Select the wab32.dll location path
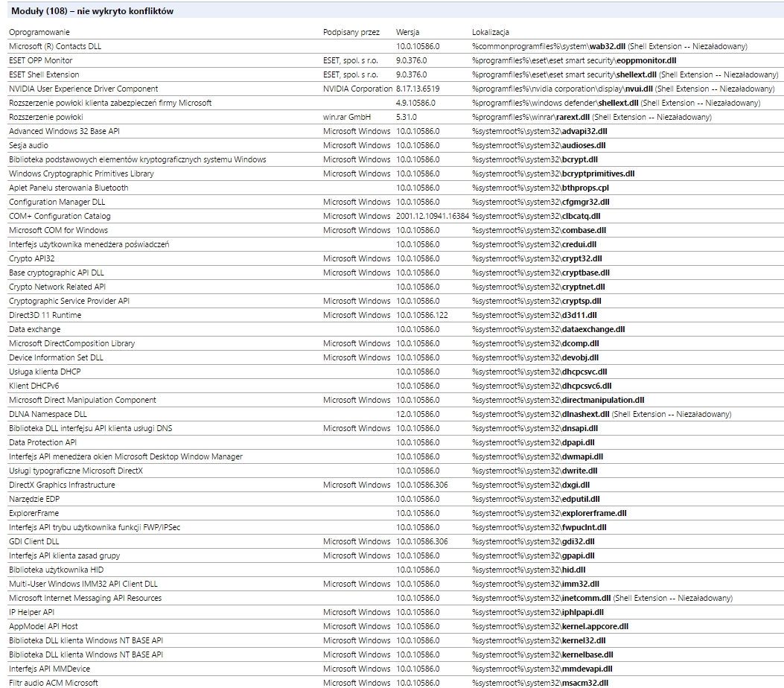This screenshot has height=688, width=784. point(610,46)
